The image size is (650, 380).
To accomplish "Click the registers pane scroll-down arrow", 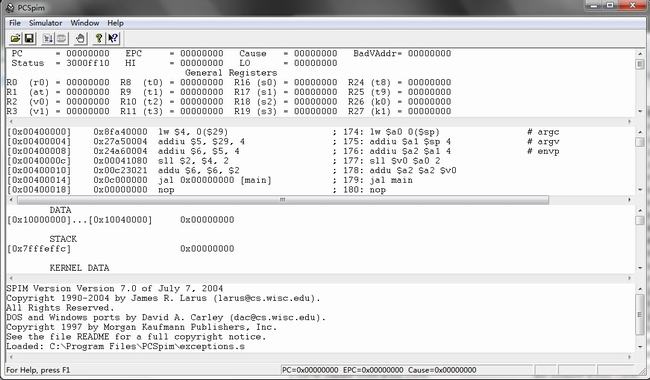I will click(x=640, y=111).
